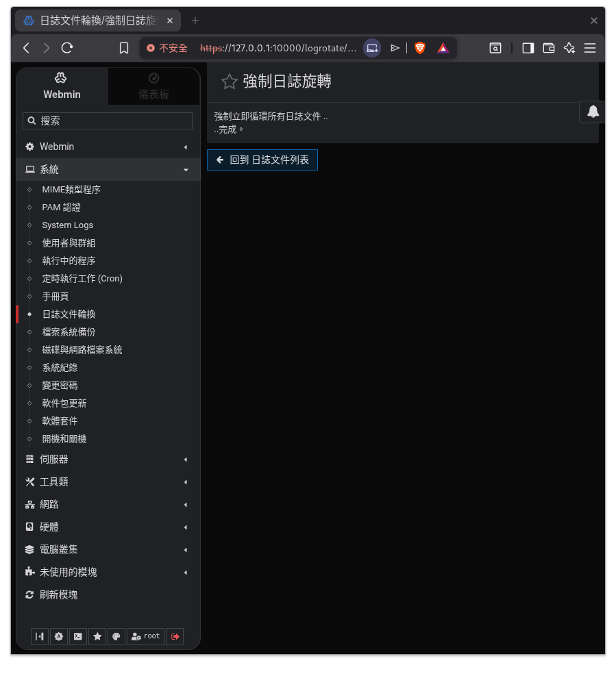The width and height of the screenshot is (616, 676).
Task: Click the star favorites icon at sidebar bottom
Action: coord(97,636)
